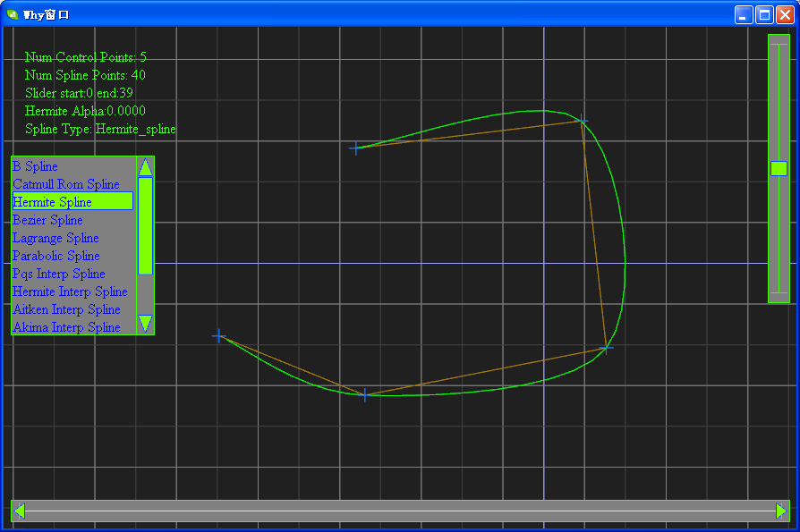Click the green handle of the vertical slider
Image resolution: width=800 pixels, height=532 pixels.
tap(779, 169)
